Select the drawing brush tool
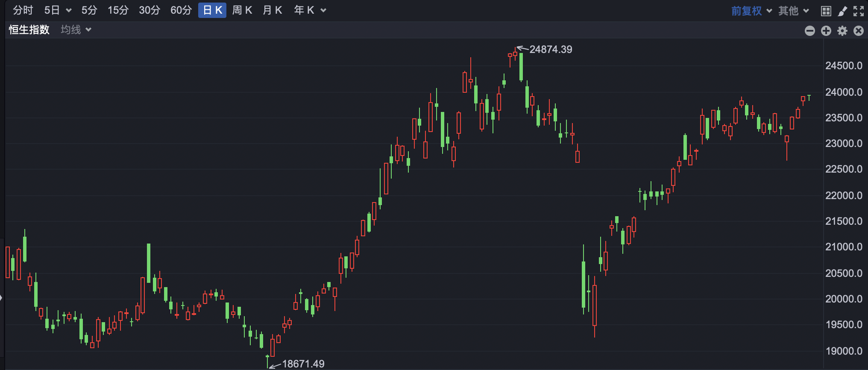The width and height of the screenshot is (868, 370). pos(842,11)
